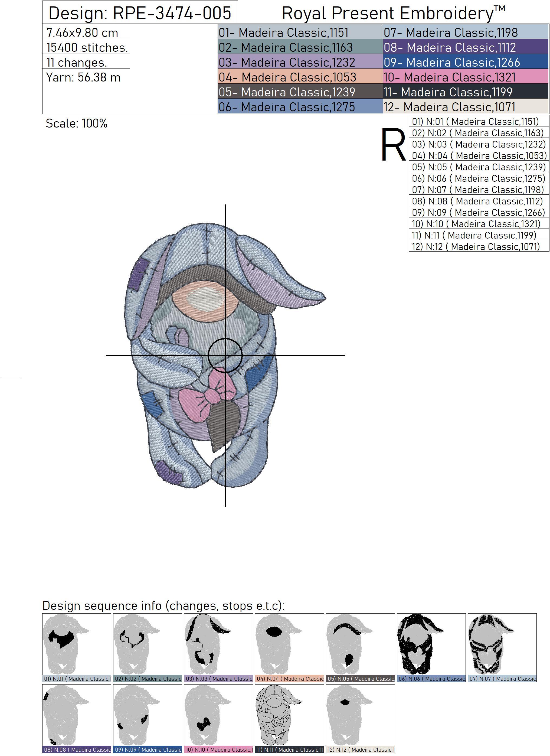
Task: Click the Yarn: 56.38 m text
Action: (83, 77)
